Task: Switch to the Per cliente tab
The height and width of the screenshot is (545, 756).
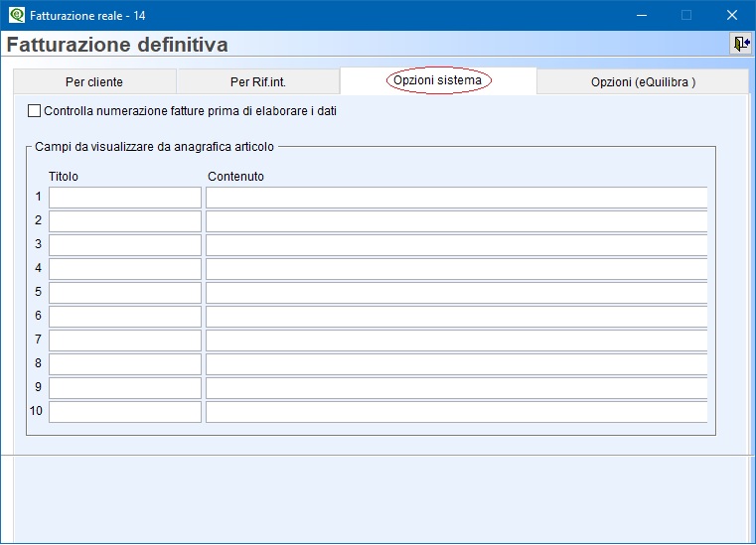Action: [94, 81]
